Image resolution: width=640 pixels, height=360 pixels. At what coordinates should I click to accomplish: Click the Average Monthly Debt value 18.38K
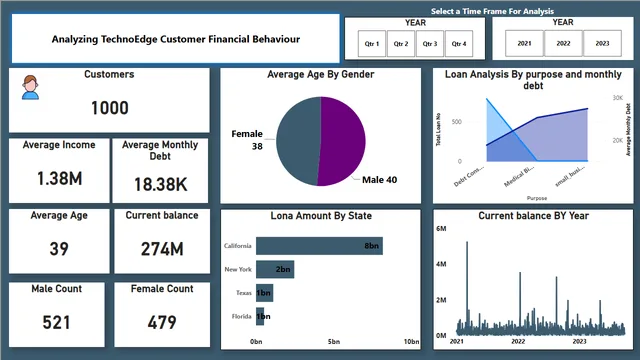click(160, 184)
